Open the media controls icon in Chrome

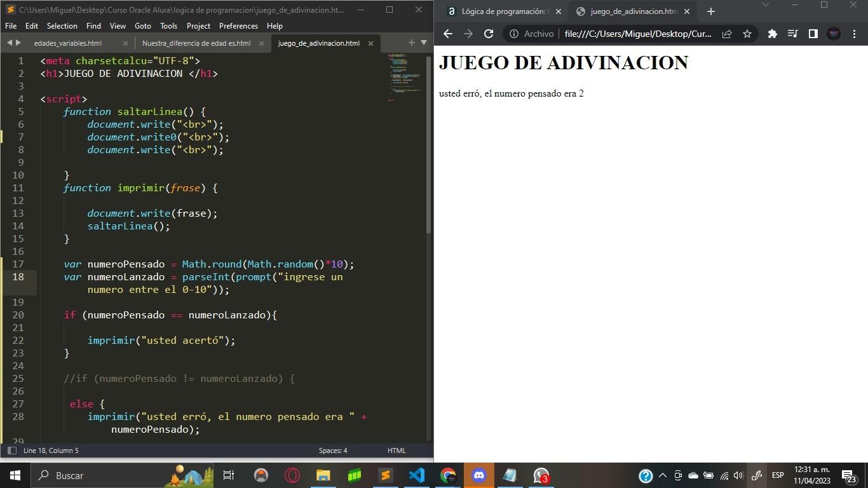coord(793,34)
